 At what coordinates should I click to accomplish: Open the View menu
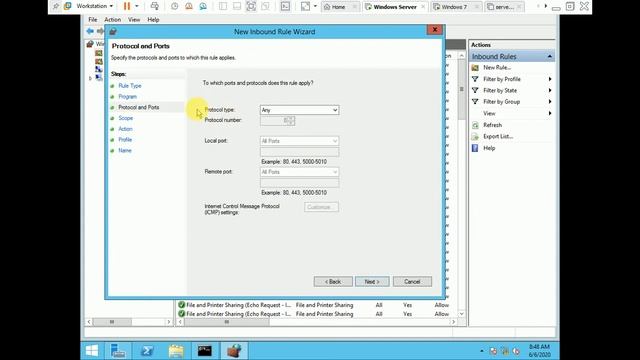pyautogui.click(x=134, y=20)
